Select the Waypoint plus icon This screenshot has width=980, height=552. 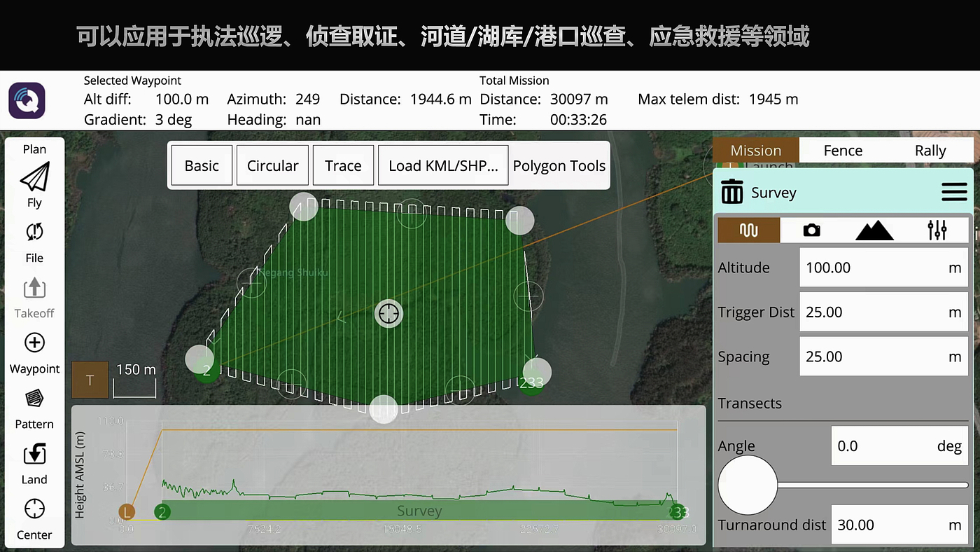click(x=34, y=343)
